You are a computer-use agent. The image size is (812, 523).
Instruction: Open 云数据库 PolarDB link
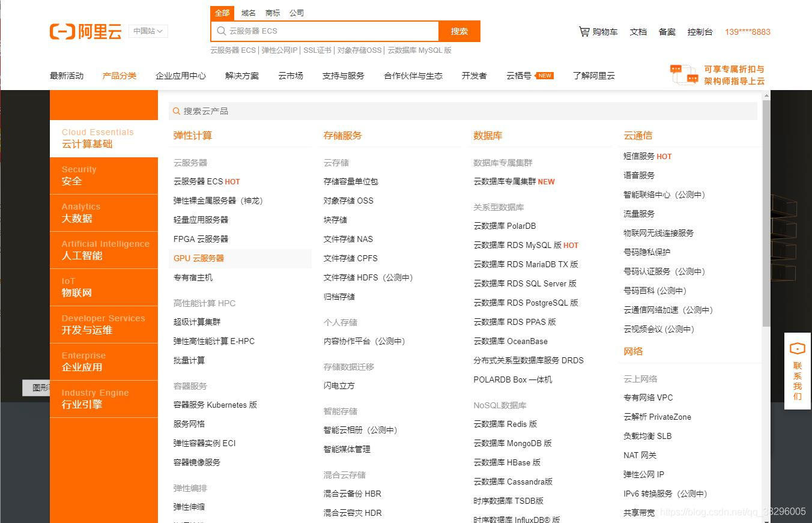(504, 226)
